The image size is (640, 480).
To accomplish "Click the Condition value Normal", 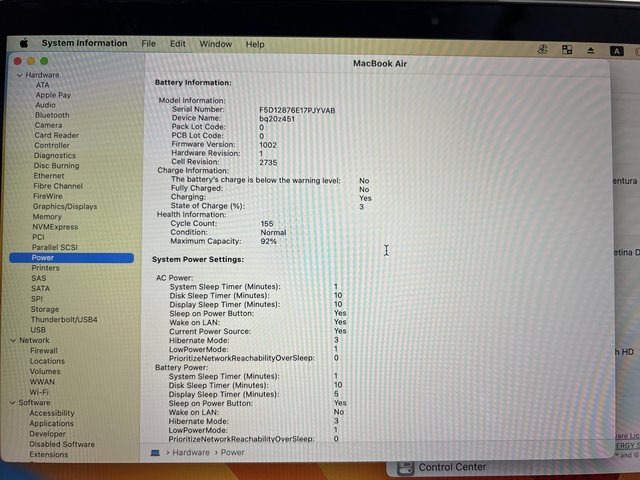I will click(273, 232).
